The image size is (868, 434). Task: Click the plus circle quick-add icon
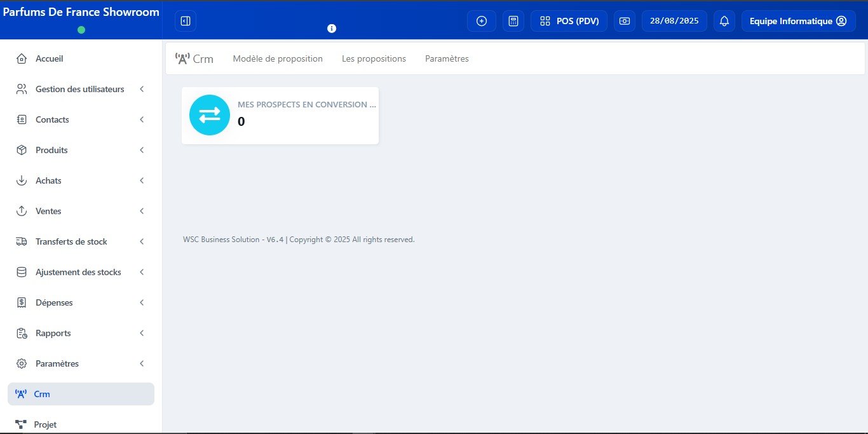tap(481, 21)
